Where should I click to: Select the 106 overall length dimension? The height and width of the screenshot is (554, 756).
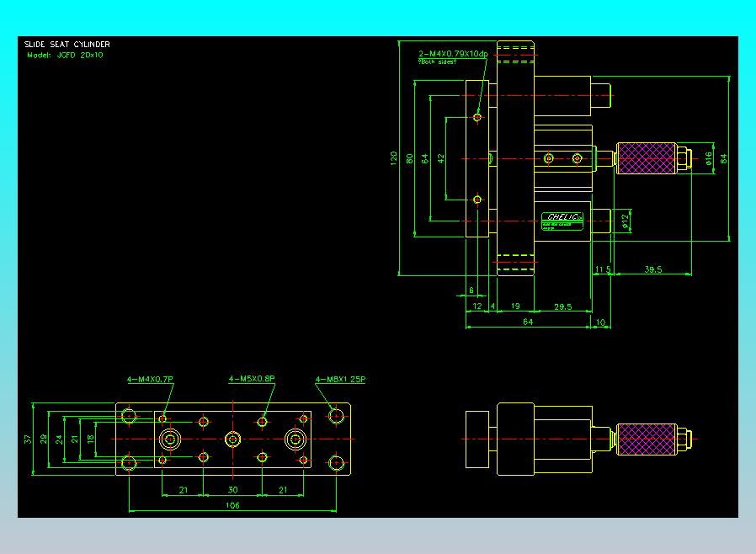[232, 505]
